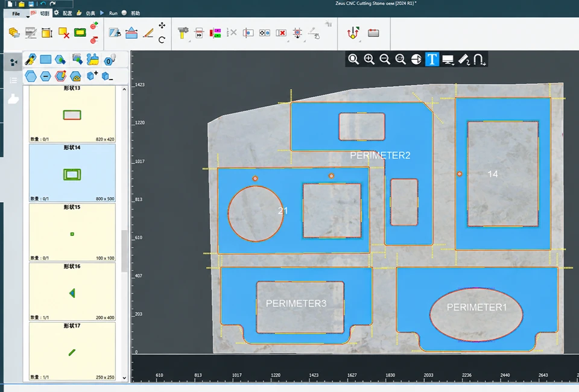The image size is (579, 392).
Task: Select the 形状15 thumbnail
Action: pyautogui.click(x=72, y=232)
